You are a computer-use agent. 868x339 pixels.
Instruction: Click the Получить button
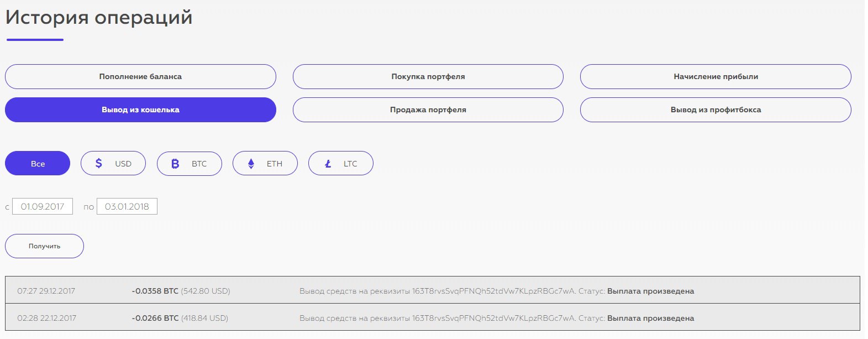(44, 246)
